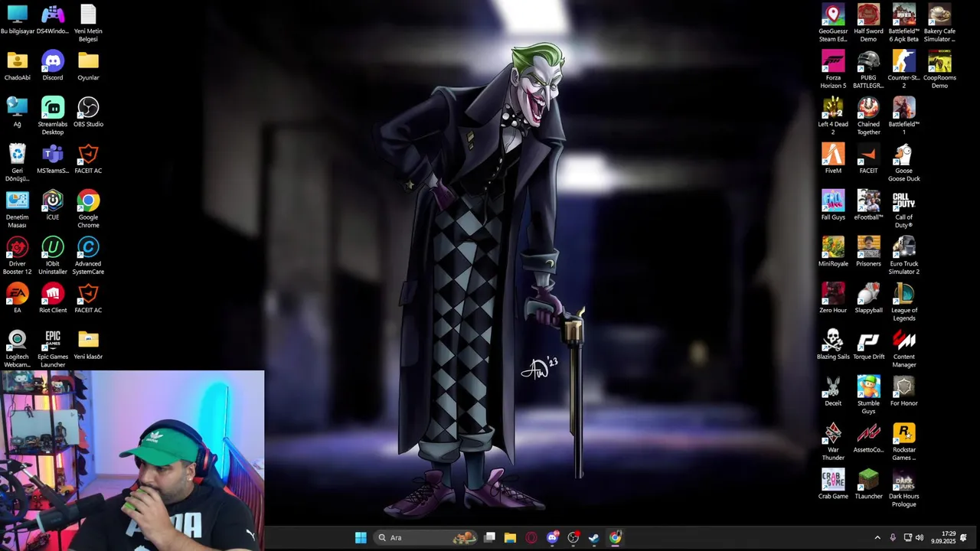Open Content Manager
The image size is (980, 551).
pos(904,349)
